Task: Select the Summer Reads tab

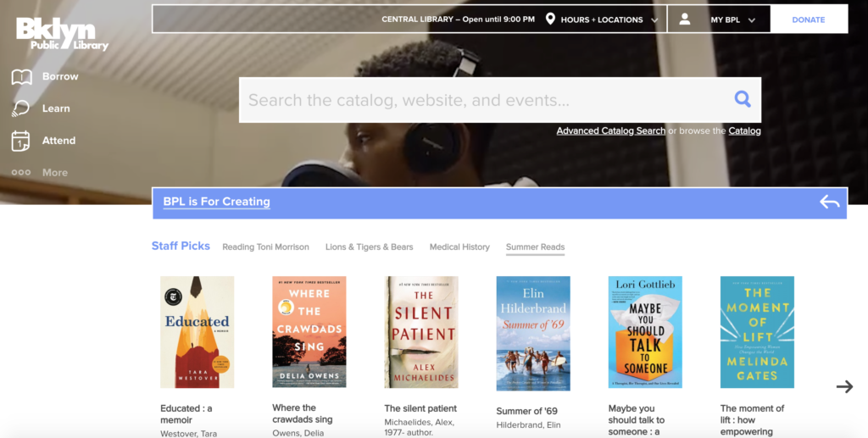Action: pyautogui.click(x=536, y=247)
